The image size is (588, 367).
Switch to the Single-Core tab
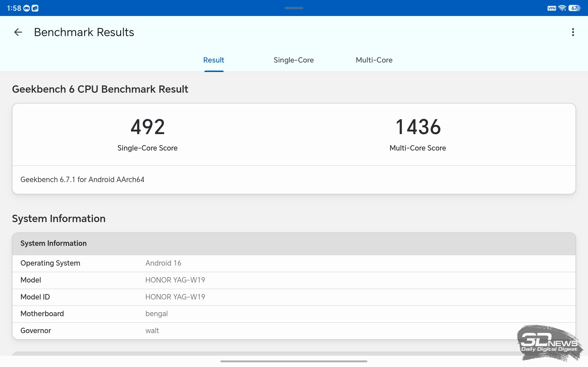pyautogui.click(x=294, y=60)
